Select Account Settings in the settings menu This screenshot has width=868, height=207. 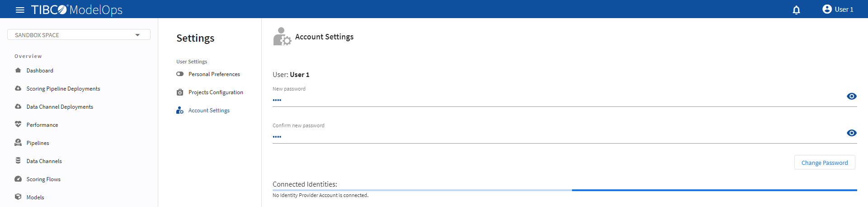point(209,111)
